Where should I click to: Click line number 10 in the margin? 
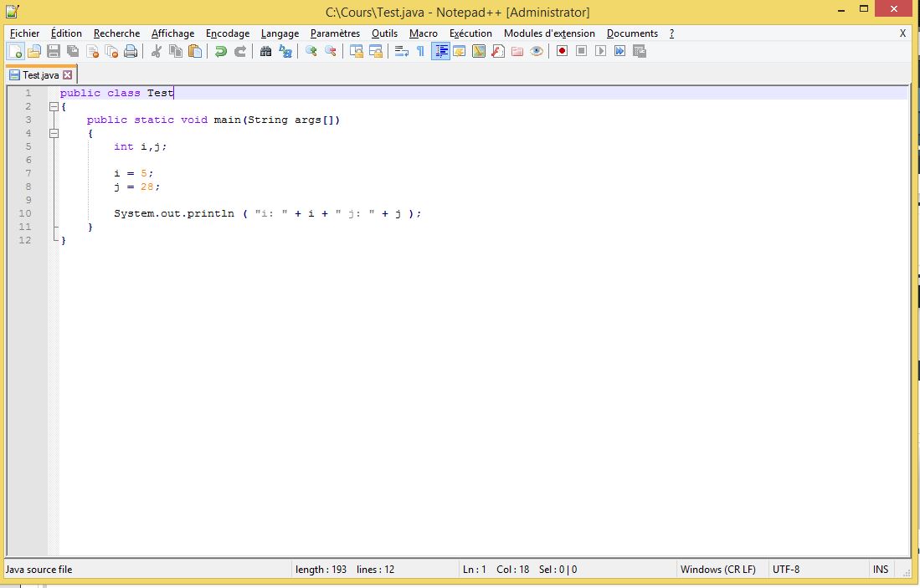coord(24,213)
